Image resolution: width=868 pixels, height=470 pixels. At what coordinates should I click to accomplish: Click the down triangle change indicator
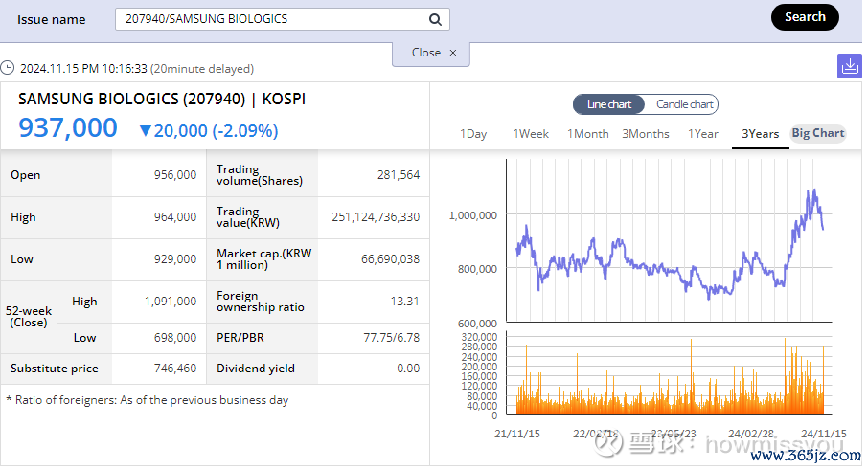pyautogui.click(x=145, y=131)
